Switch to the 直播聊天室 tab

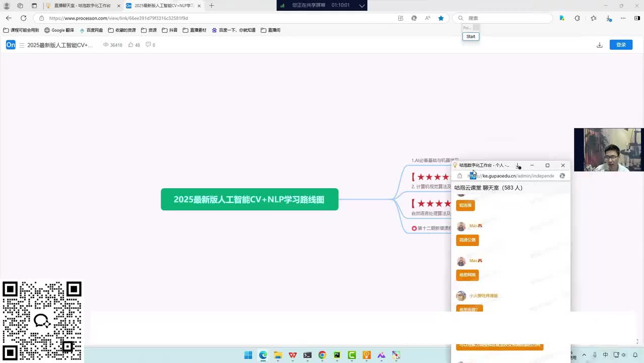[82, 6]
